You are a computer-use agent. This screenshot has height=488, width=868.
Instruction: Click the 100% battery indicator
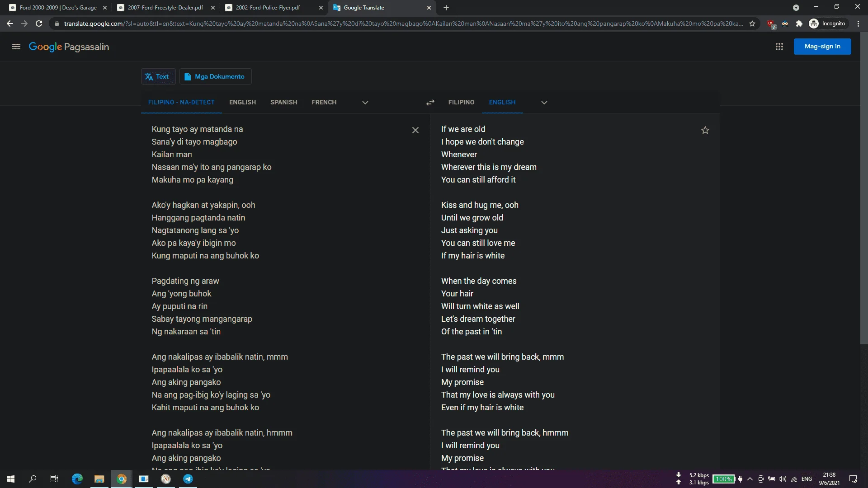(x=723, y=479)
